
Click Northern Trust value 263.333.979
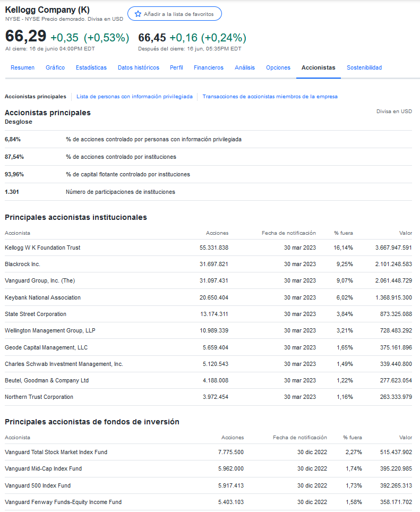(396, 397)
